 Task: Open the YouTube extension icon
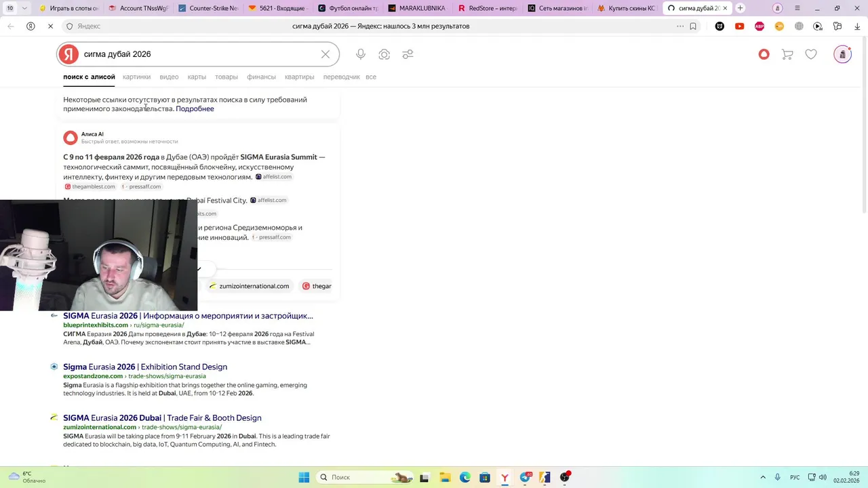[740, 26]
